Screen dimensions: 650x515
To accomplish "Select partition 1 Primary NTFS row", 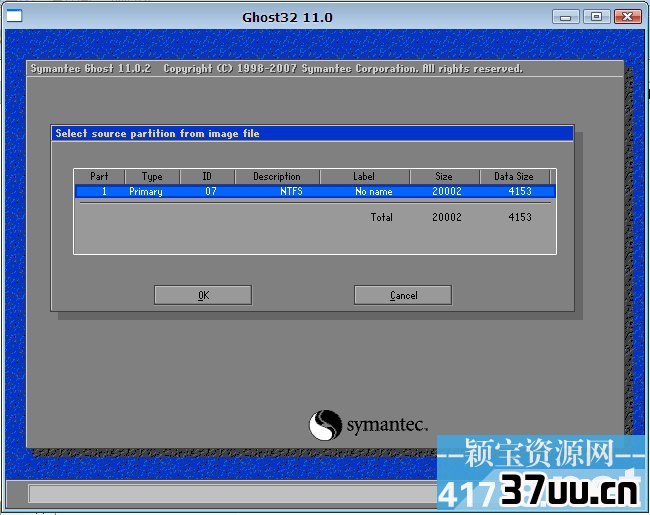I will coord(315,191).
